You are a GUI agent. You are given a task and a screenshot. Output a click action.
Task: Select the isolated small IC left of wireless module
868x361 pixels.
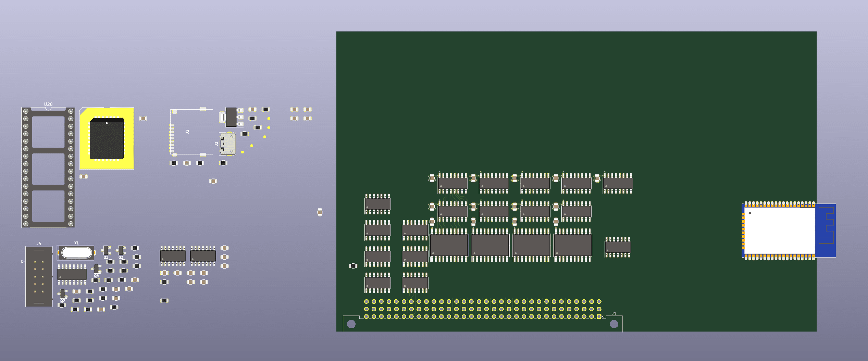(x=618, y=247)
